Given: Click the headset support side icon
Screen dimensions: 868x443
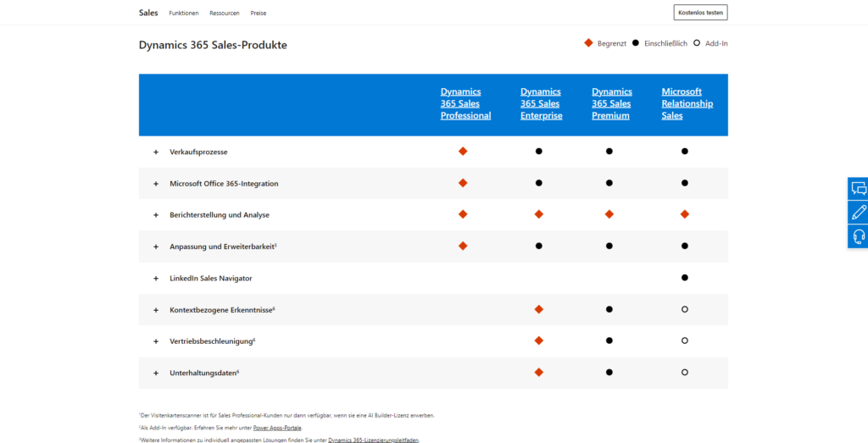Looking at the screenshot, I should pyautogui.click(x=858, y=236).
